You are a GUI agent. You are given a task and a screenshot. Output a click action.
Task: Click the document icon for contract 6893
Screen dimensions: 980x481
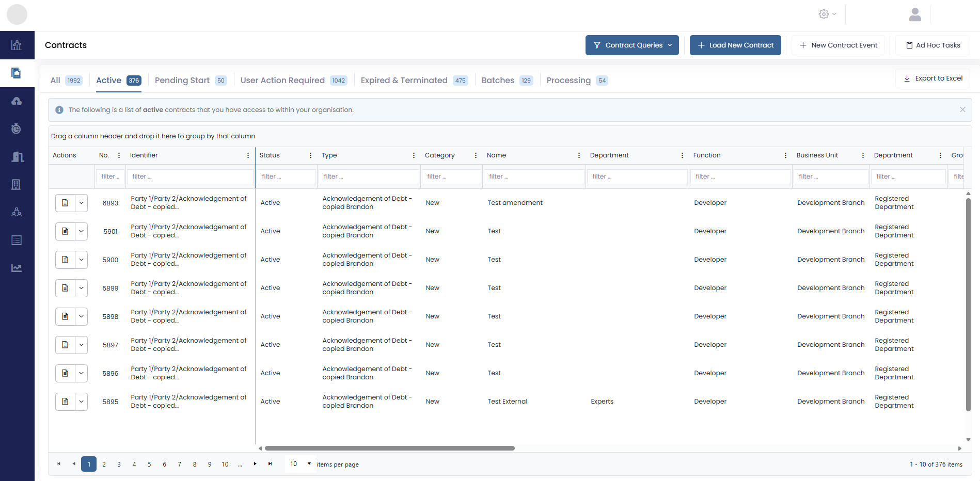[65, 203]
